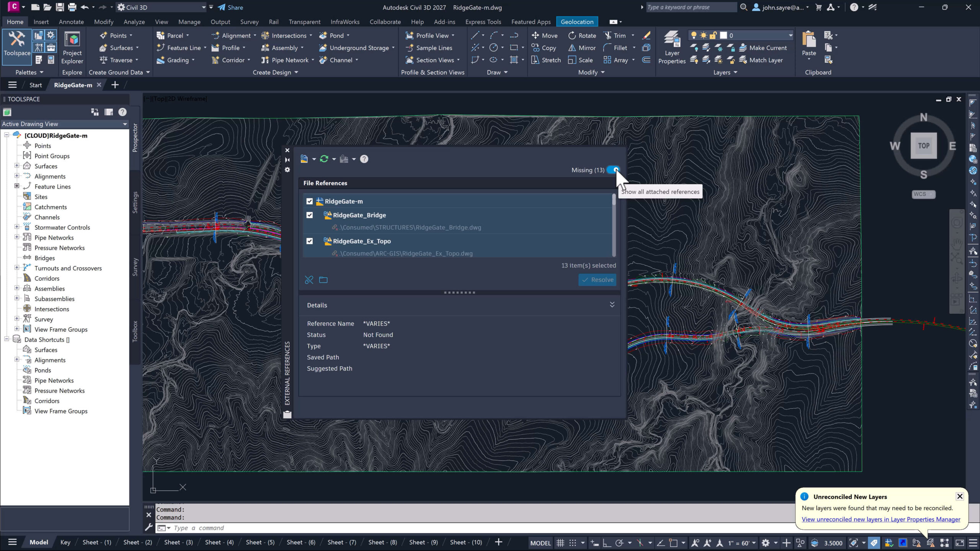The image size is (980, 551).
Task: Click the Copy tool in Modify panel
Action: pyautogui.click(x=544, y=48)
